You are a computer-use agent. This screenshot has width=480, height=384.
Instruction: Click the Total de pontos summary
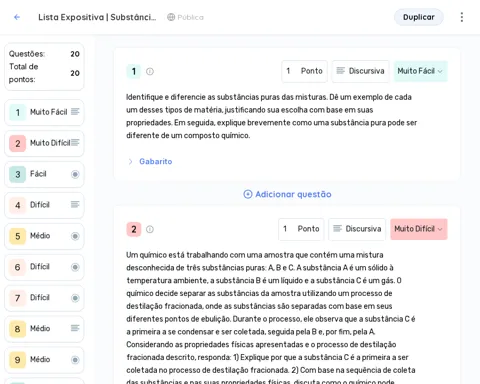[44, 73]
